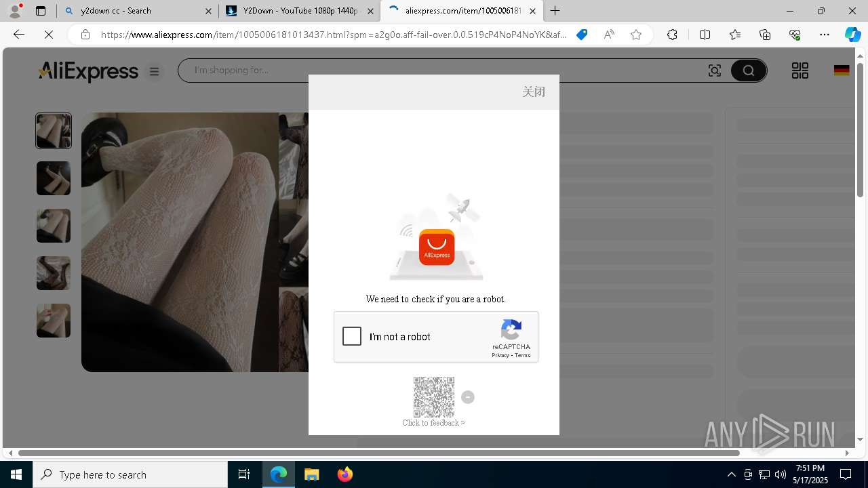Click the QR code image
This screenshot has height=488, width=868.
[x=434, y=397]
